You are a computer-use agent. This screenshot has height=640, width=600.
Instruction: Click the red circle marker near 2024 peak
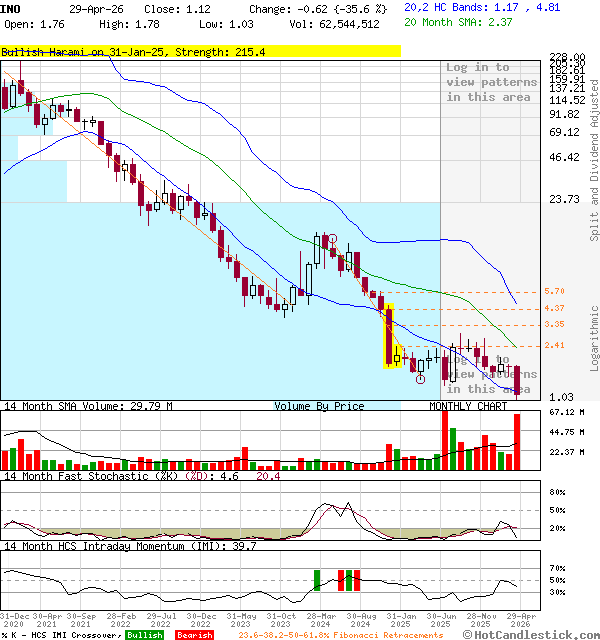(332, 239)
